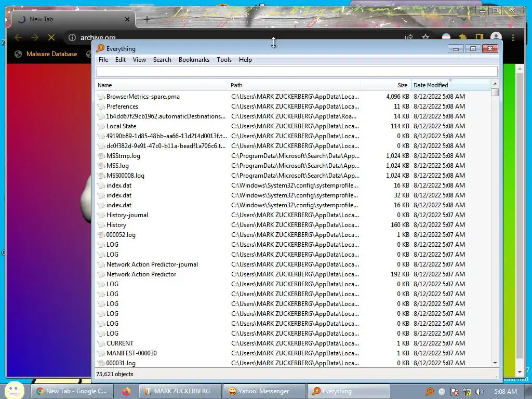This screenshot has height=399, width=532.
Task: Select the History file icon
Action: point(101,225)
